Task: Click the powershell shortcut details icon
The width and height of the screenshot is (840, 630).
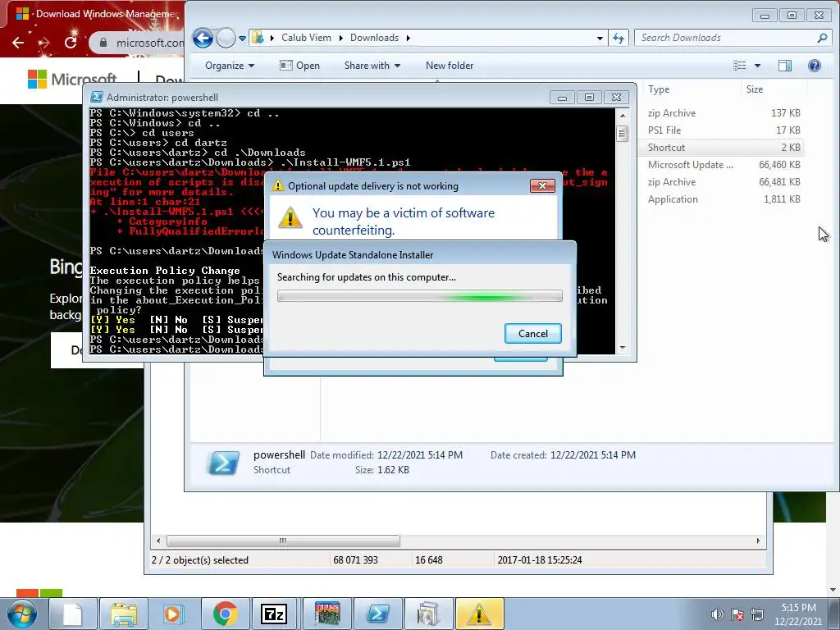Action: tap(223, 463)
